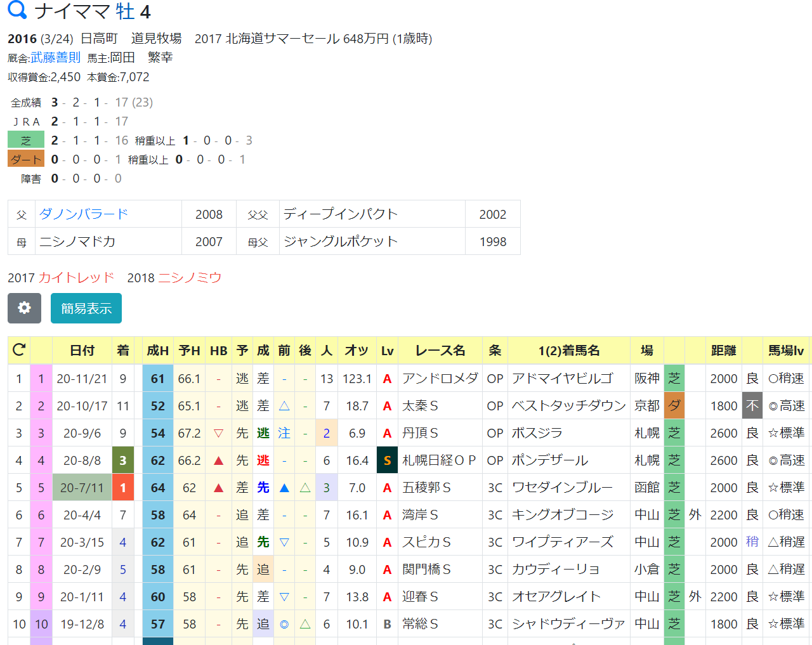Click the 成H column header
This screenshot has width=812, height=645.
tap(158, 351)
